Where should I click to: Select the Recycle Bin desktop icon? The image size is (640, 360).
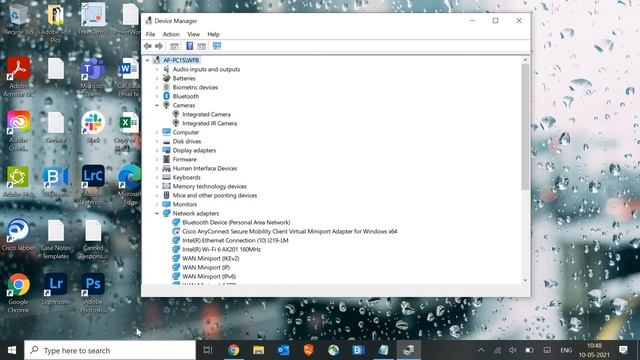point(17,20)
